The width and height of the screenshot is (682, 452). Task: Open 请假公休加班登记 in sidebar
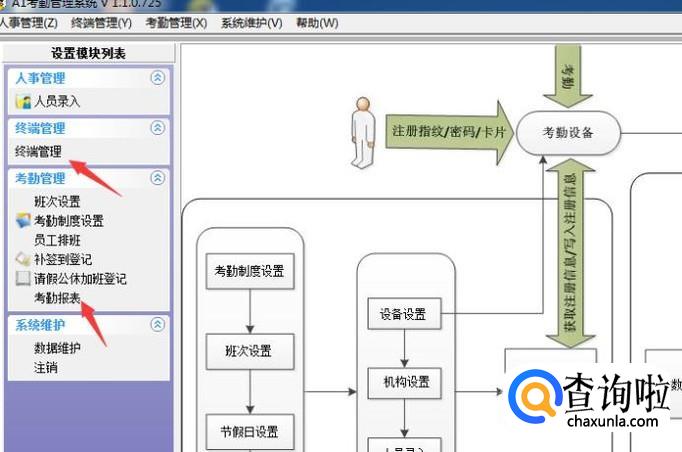point(80,278)
